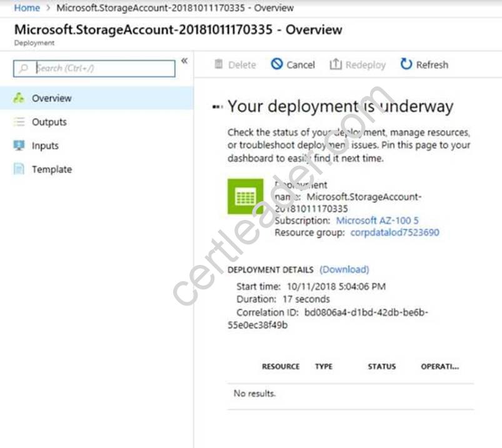Open the Microsoft AZ-100 5 subscription link
The width and height of the screenshot is (502, 448).
(x=377, y=221)
